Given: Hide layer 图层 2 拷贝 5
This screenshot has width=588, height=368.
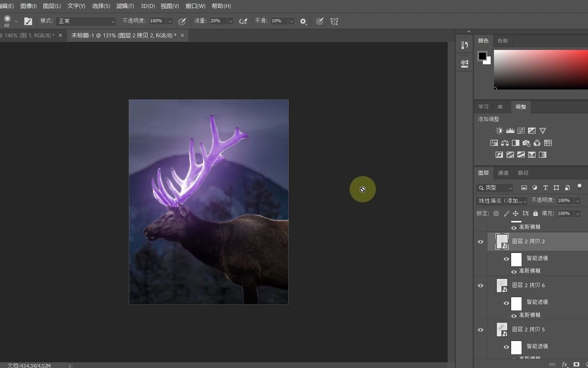Looking at the screenshot, I should [481, 330].
